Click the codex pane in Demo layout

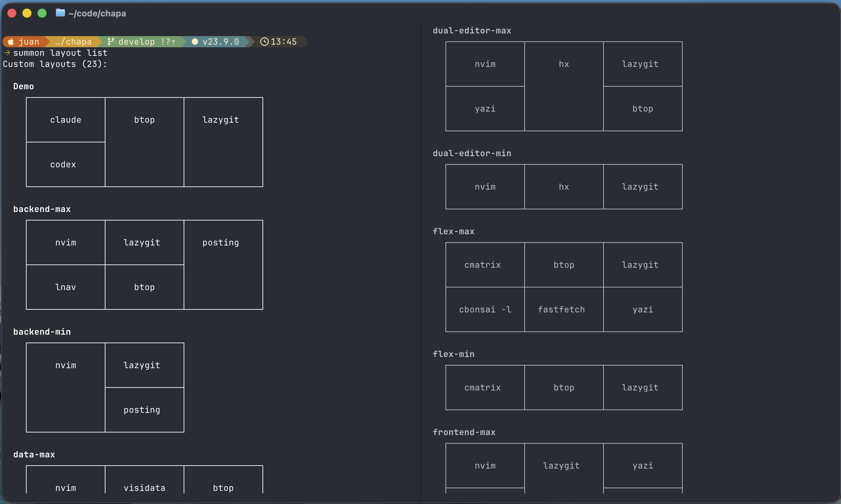coord(63,165)
